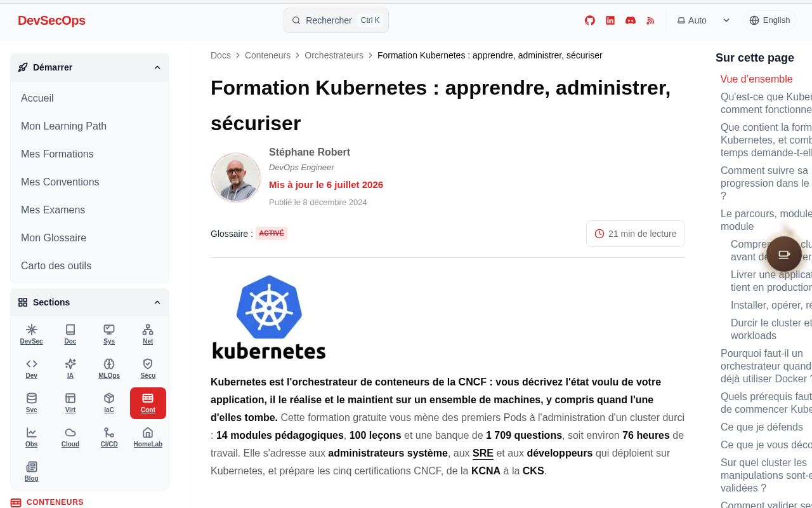The height and width of the screenshot is (508, 812).
Task: Open Accueil in the sidebar
Action: point(89,98)
